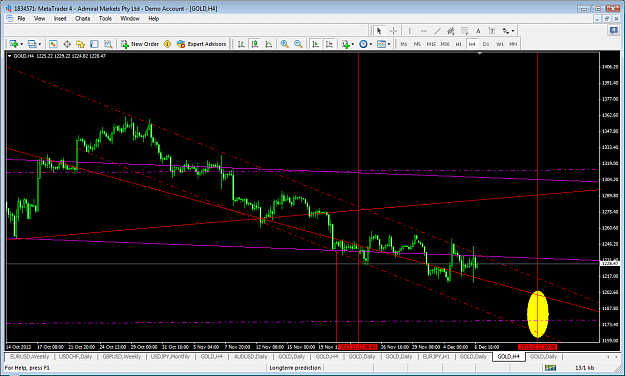Open the Navigator panel
The image size is (625, 376).
[x=81, y=44]
